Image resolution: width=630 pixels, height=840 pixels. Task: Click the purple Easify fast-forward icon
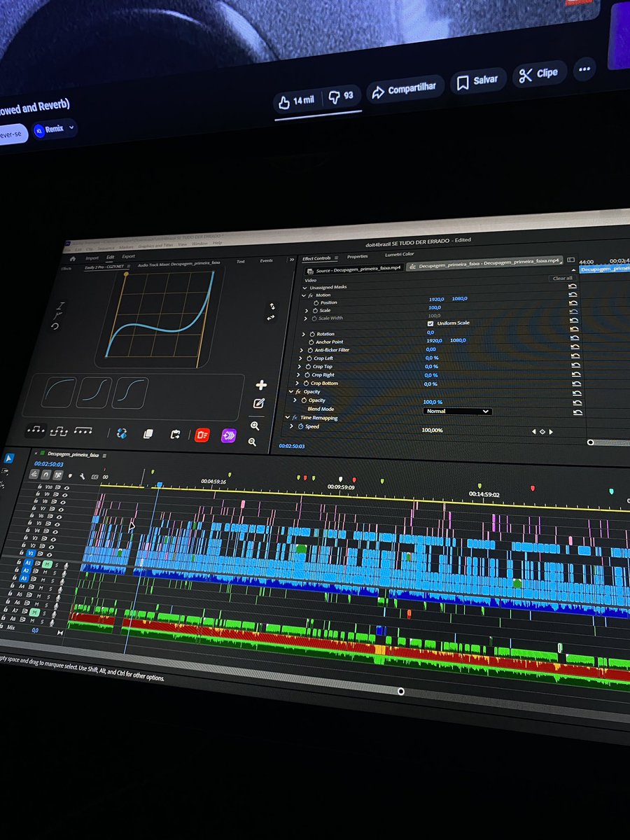(x=228, y=435)
